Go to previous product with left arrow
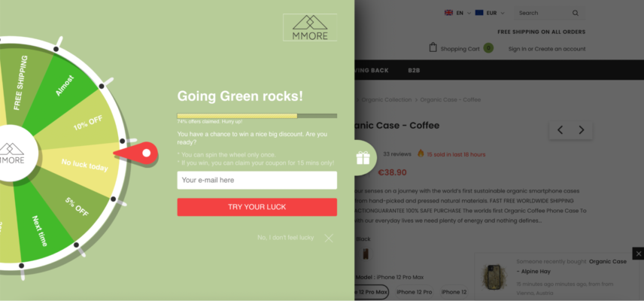 560,130
